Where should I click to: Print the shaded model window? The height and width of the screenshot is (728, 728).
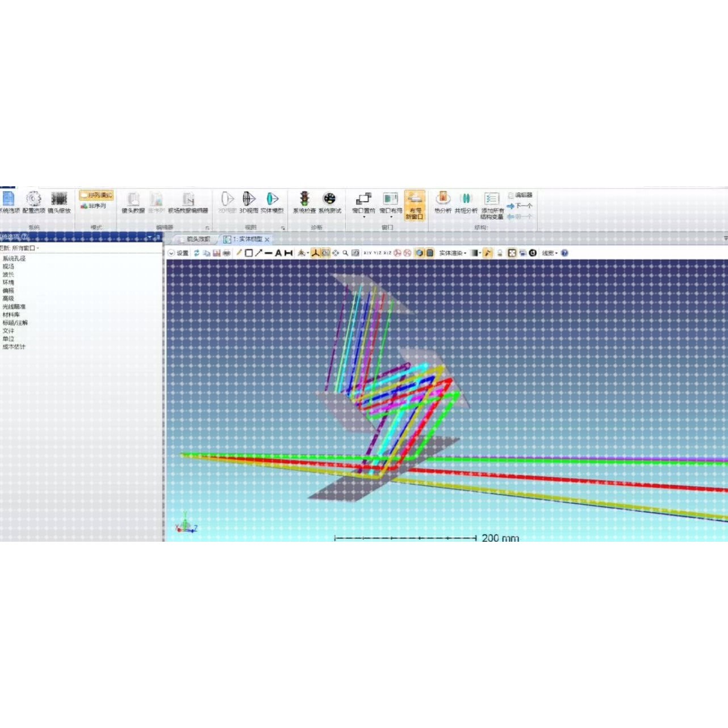[227, 253]
